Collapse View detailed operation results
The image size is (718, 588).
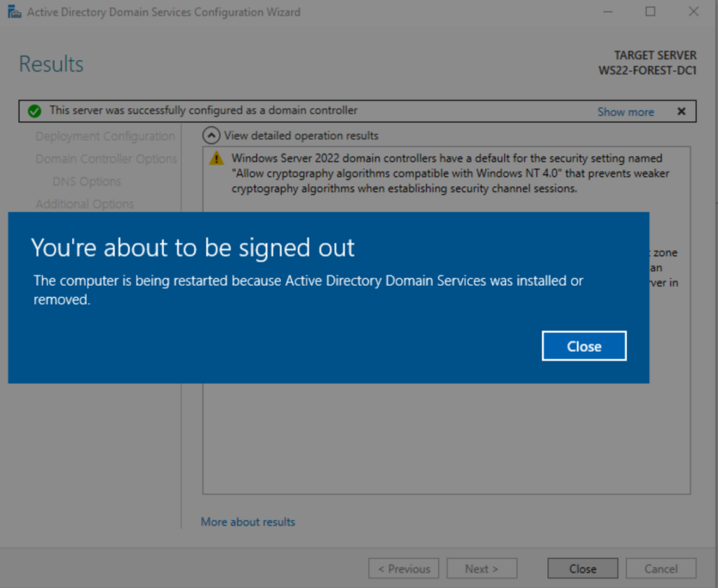click(211, 135)
